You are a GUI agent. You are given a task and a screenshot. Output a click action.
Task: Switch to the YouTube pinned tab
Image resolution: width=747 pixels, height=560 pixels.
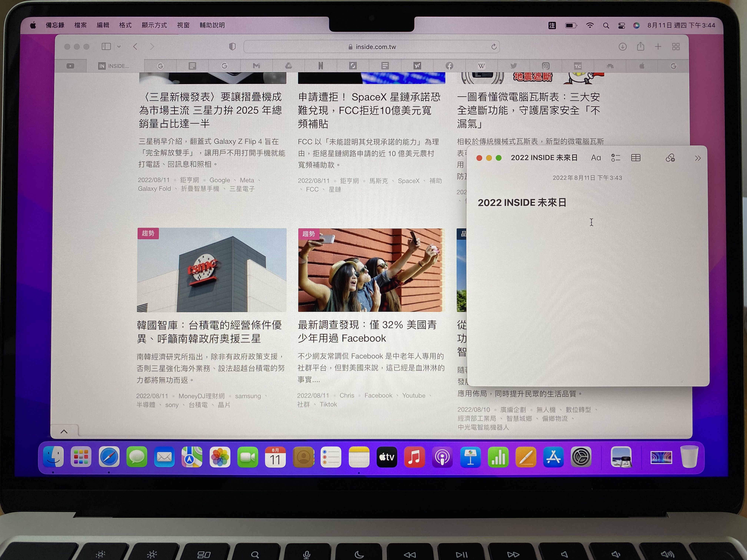tap(70, 66)
